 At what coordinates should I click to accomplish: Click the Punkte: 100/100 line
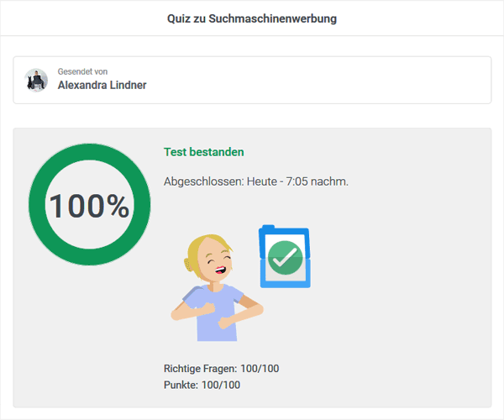point(202,385)
